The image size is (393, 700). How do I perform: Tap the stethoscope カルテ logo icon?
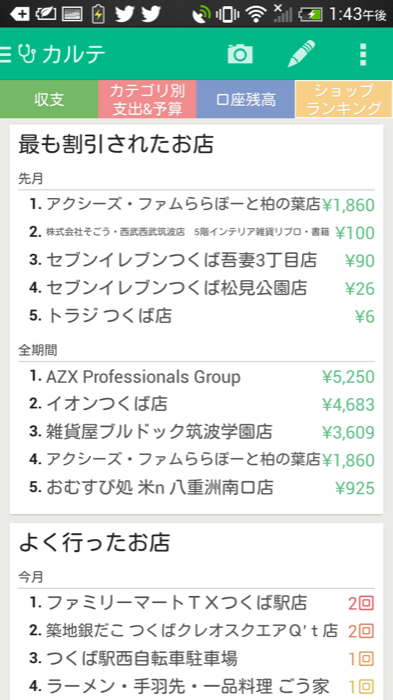[28, 54]
